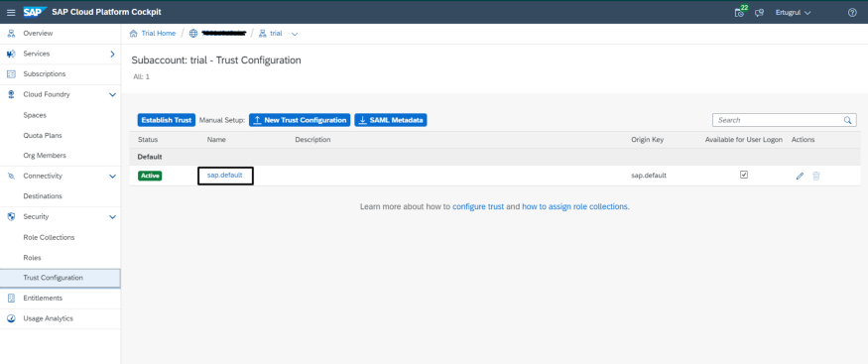This screenshot has height=364, width=868.
Task: Click the global account globe icon
Action: tap(193, 34)
